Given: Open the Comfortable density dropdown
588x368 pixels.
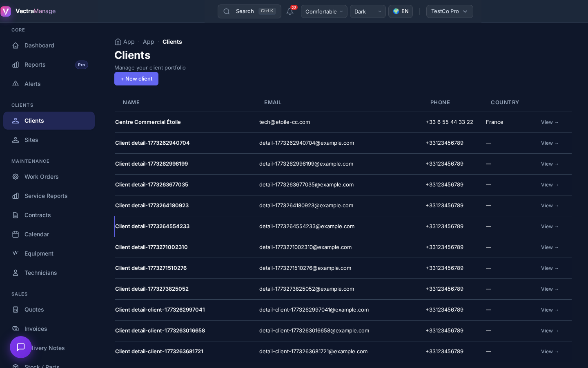Looking at the screenshot, I should point(324,11).
